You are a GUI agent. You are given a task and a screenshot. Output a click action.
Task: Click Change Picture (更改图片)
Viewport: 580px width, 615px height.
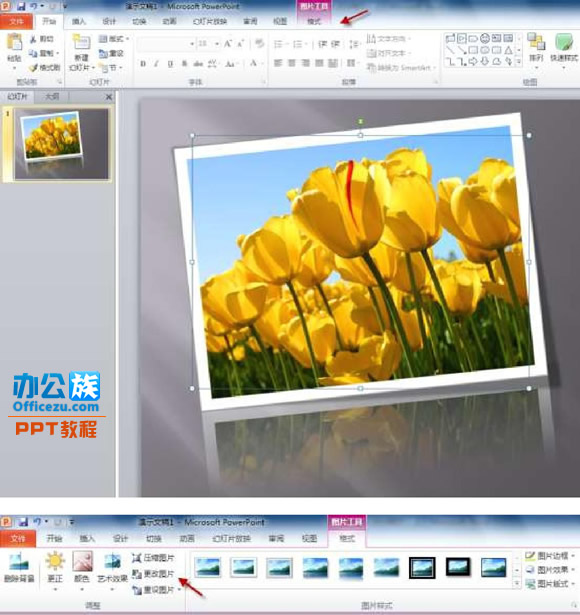(153, 574)
